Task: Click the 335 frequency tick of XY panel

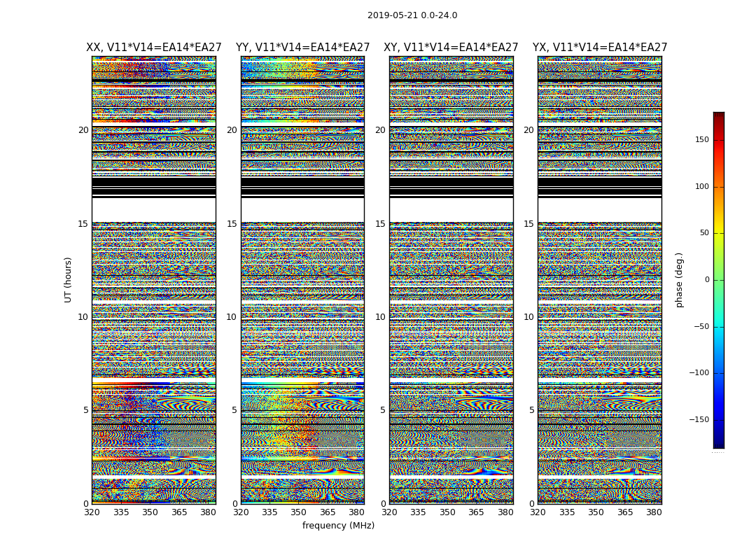Action: (x=418, y=512)
